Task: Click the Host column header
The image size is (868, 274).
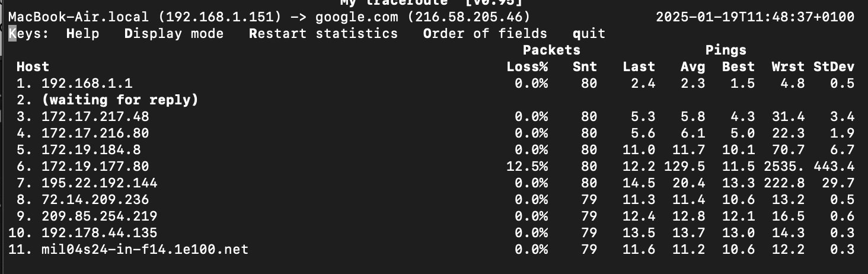Action: tap(33, 66)
